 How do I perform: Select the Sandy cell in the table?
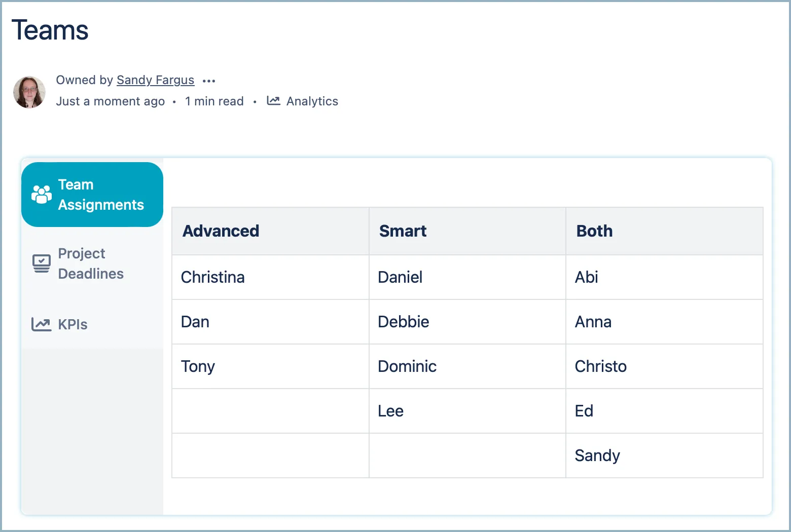coord(664,455)
